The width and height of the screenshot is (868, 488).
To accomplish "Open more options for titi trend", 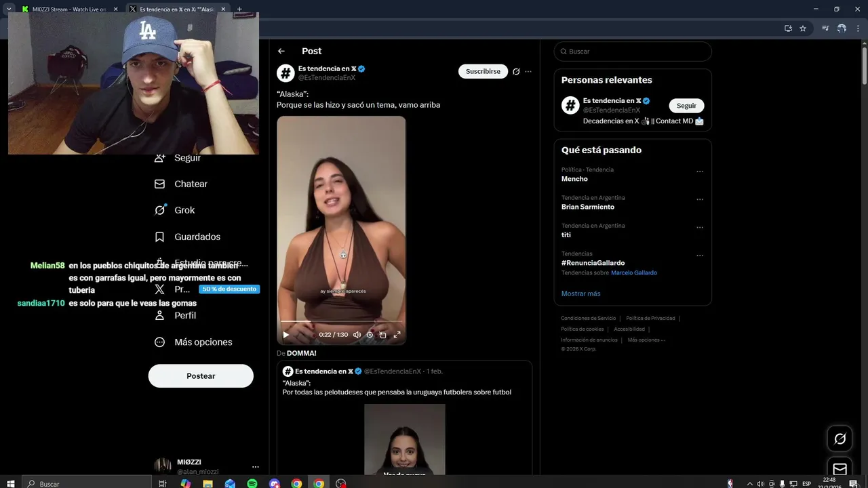I will (x=700, y=228).
